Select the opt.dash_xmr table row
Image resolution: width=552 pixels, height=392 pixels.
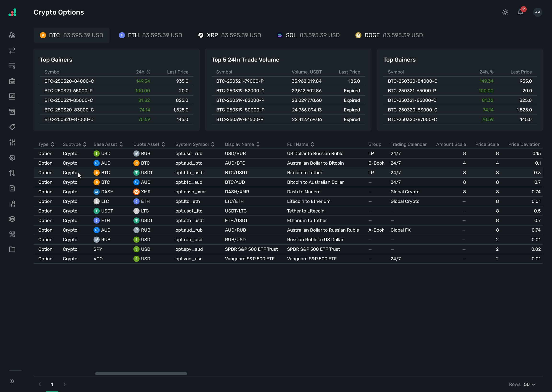click(x=191, y=192)
